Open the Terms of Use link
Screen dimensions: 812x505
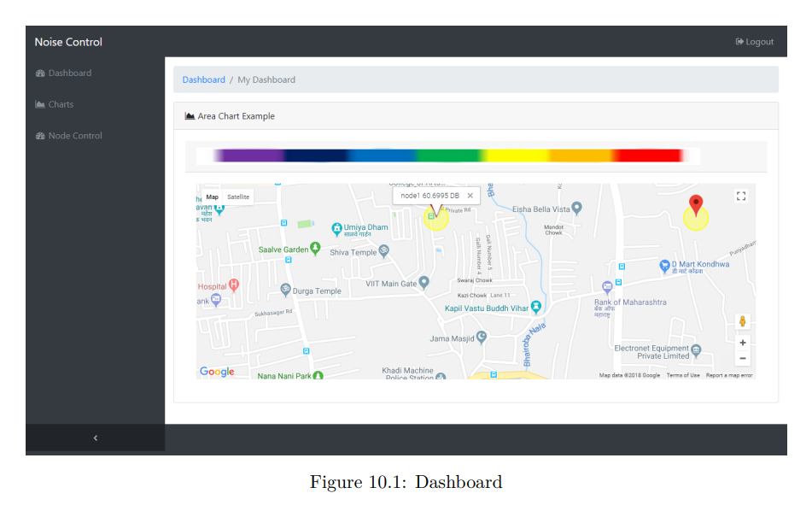click(x=684, y=374)
